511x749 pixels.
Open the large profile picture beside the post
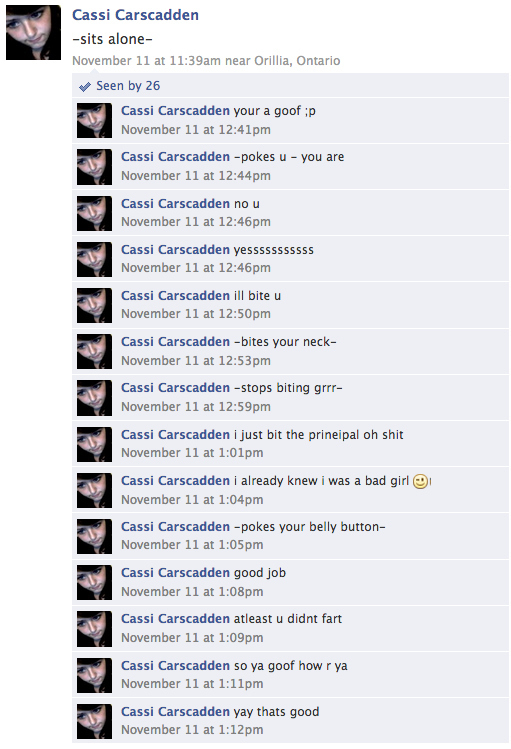tap(33, 32)
